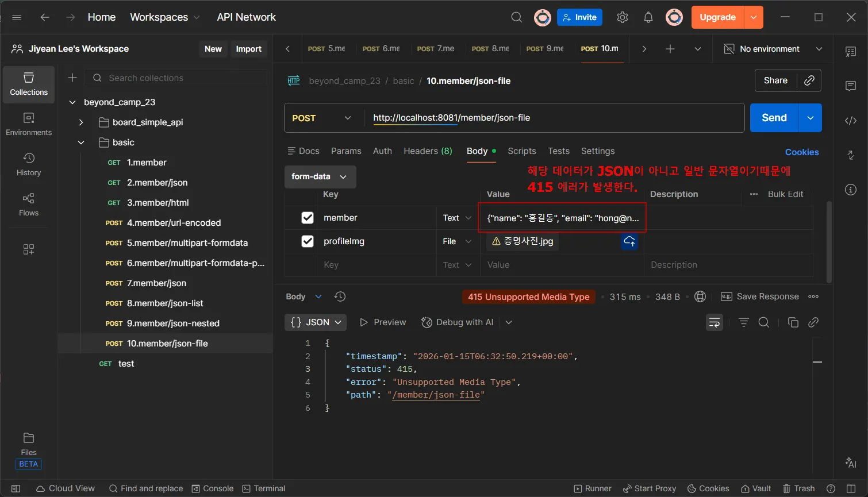The image size is (868, 497).
Task: Open the POST 7.me request tab
Action: pos(436,49)
